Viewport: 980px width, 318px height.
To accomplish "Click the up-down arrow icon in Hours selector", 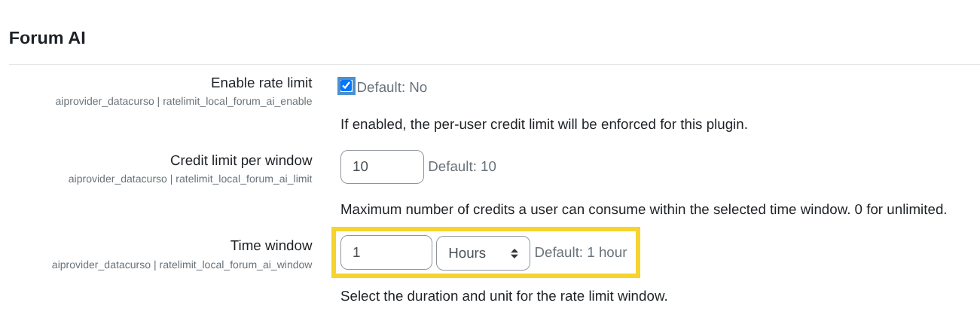I will pos(514,253).
